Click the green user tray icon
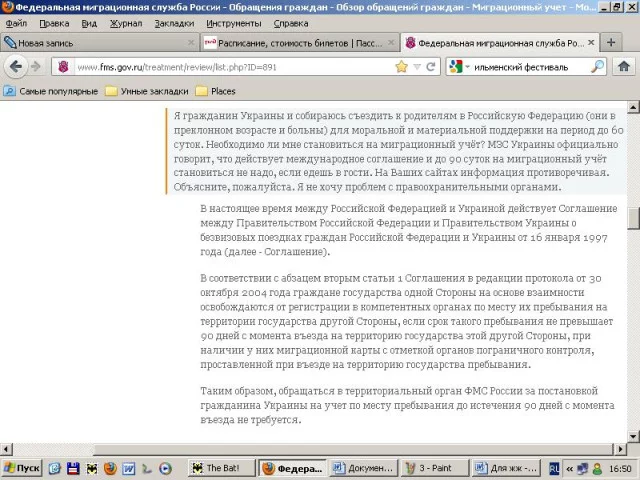Screen dimensions: 640x480 coord(598,468)
